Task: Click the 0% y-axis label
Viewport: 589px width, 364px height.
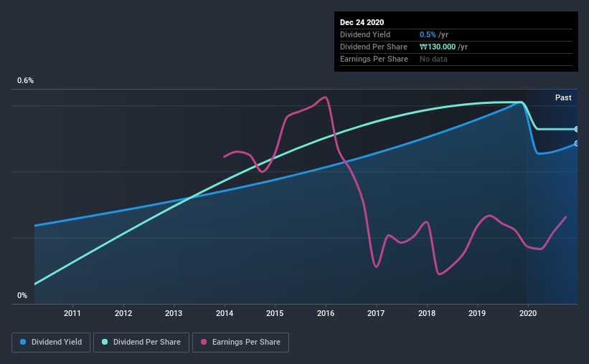Action: pos(22,295)
